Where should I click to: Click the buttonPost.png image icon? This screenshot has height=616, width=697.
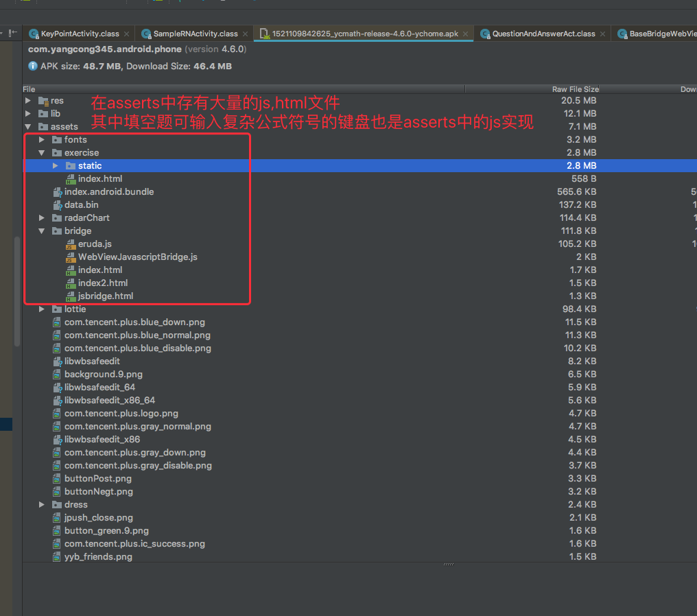coord(57,479)
